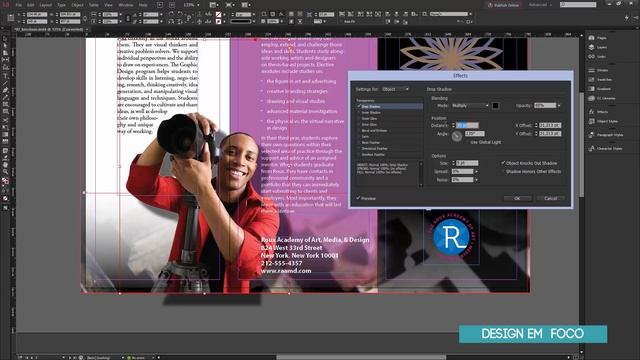Uncheck Object Knocks Out Shadow
Screen dimensions: 640x360
click(x=503, y=163)
